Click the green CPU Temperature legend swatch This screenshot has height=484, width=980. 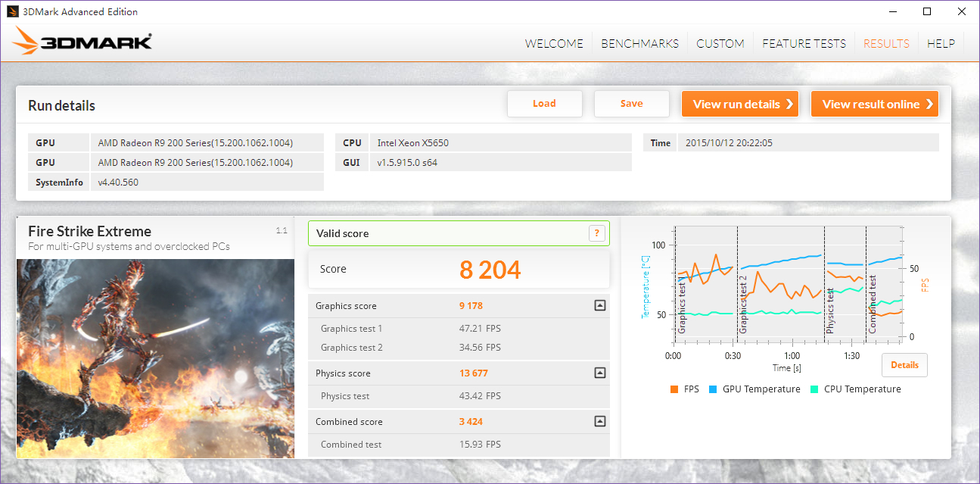pos(814,389)
